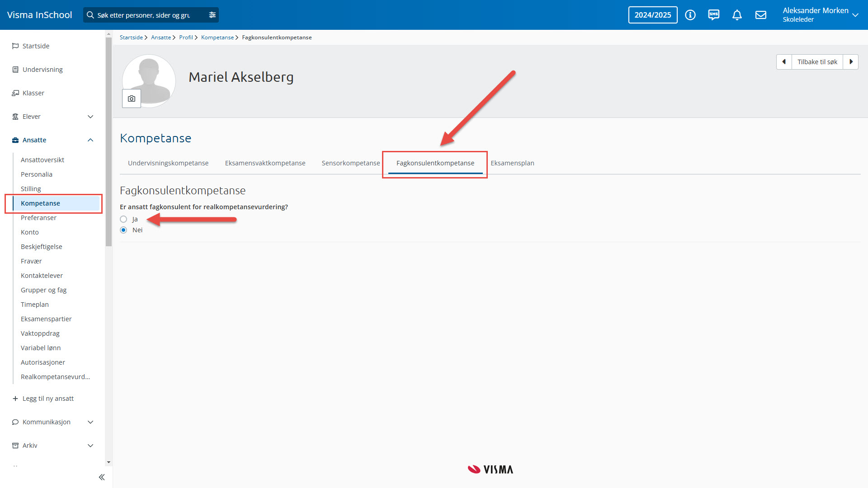Go to next employee arrow
868x488 pixels.
click(x=851, y=62)
